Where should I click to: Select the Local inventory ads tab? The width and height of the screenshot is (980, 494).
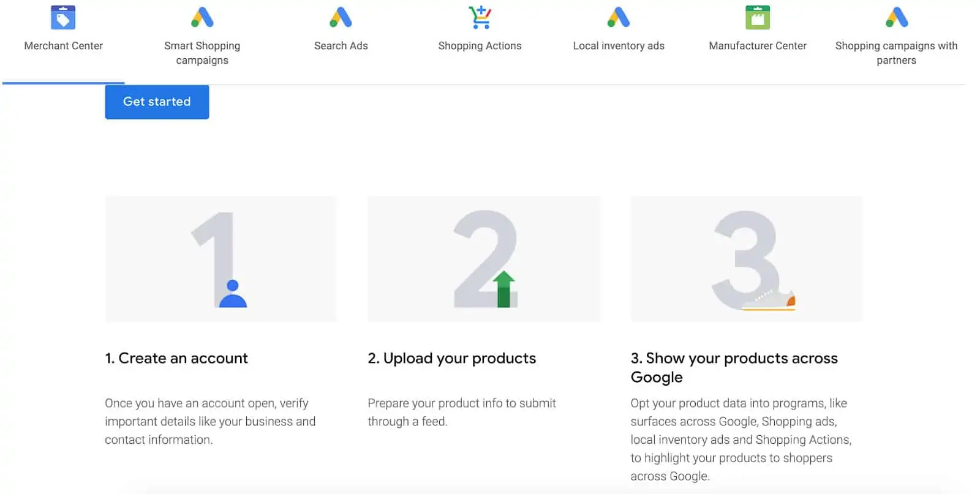coord(618,45)
